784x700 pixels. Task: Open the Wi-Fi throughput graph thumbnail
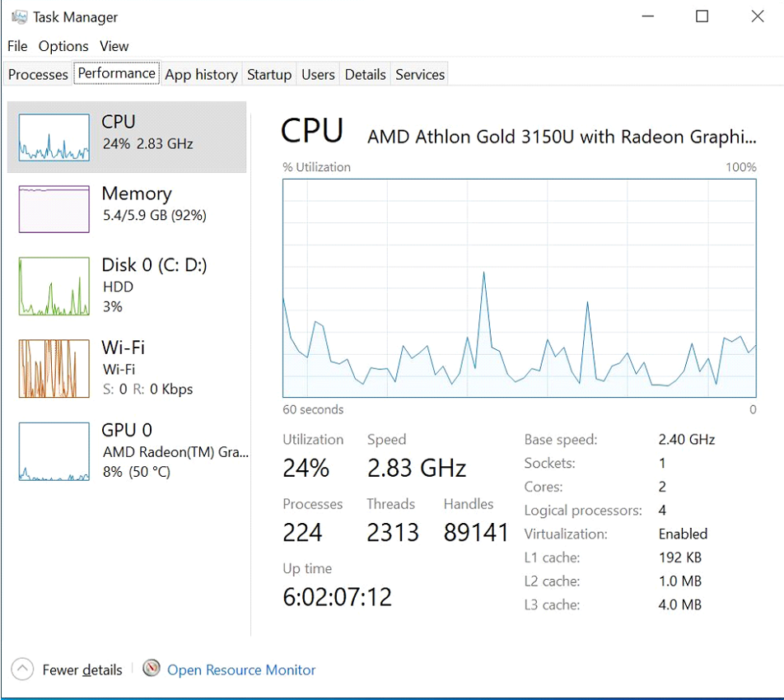[x=54, y=368]
